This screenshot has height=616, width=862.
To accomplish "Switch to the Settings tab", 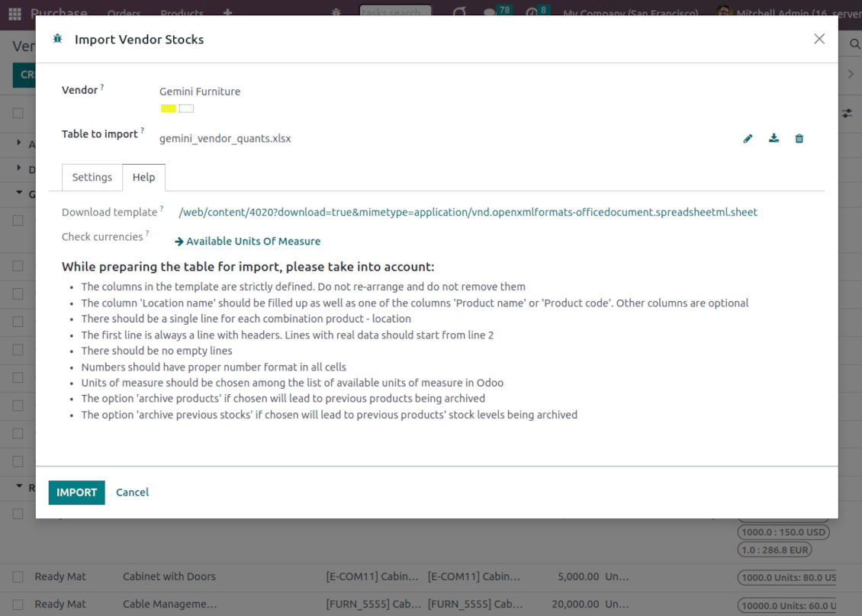I will (x=92, y=178).
